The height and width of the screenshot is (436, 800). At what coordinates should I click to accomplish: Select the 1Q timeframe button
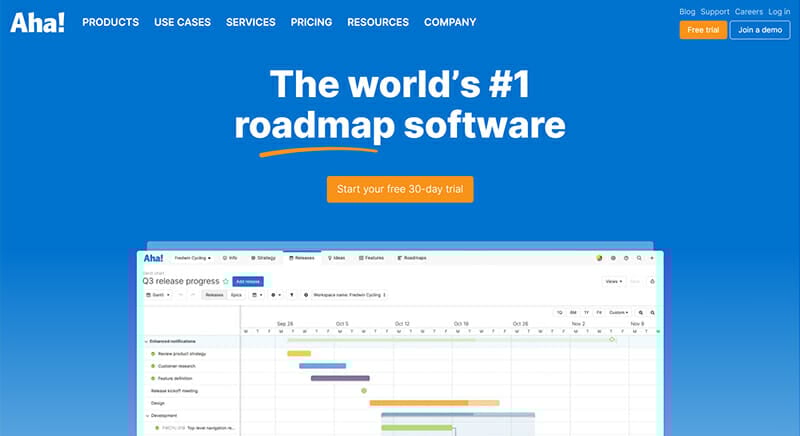click(560, 313)
